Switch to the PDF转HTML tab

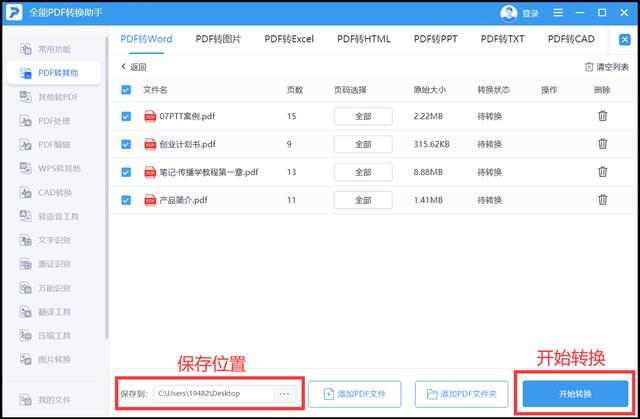tap(364, 39)
